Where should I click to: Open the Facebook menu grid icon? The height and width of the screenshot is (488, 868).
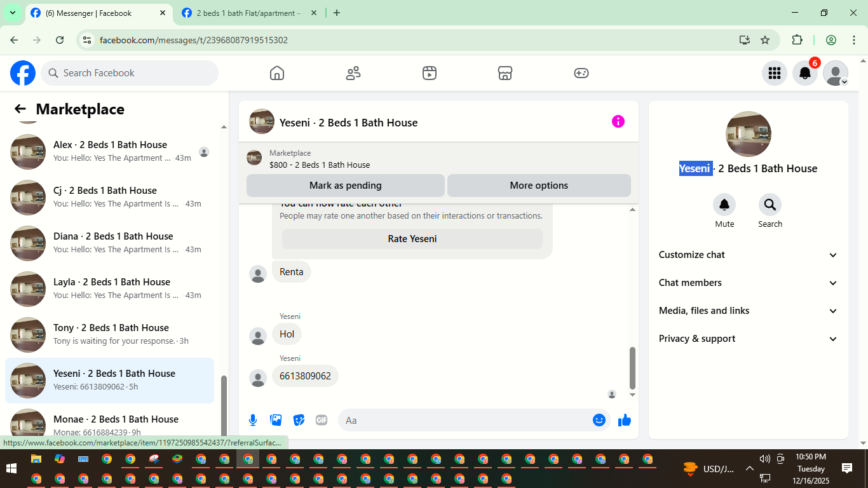coord(775,73)
